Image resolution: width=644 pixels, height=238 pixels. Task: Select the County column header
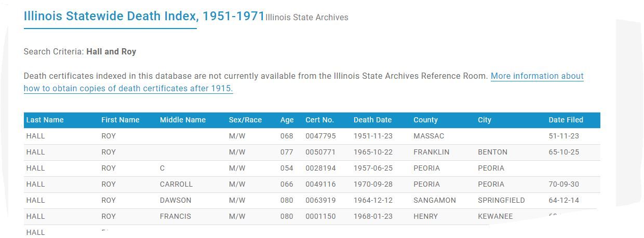point(426,120)
